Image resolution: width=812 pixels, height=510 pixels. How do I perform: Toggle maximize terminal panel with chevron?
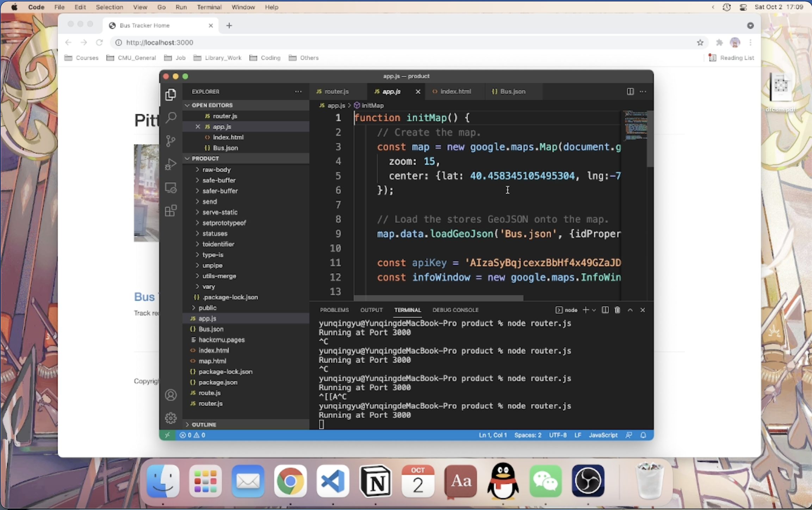point(630,310)
